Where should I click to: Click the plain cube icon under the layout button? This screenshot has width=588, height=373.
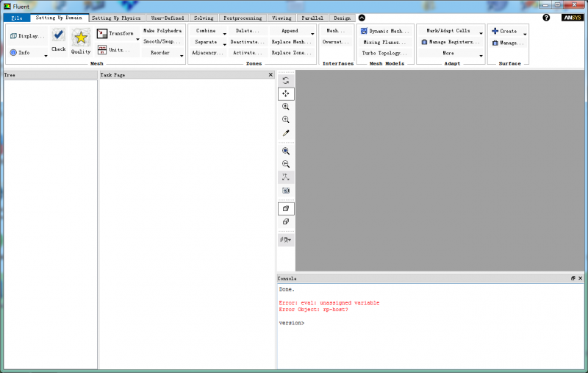[286, 221]
